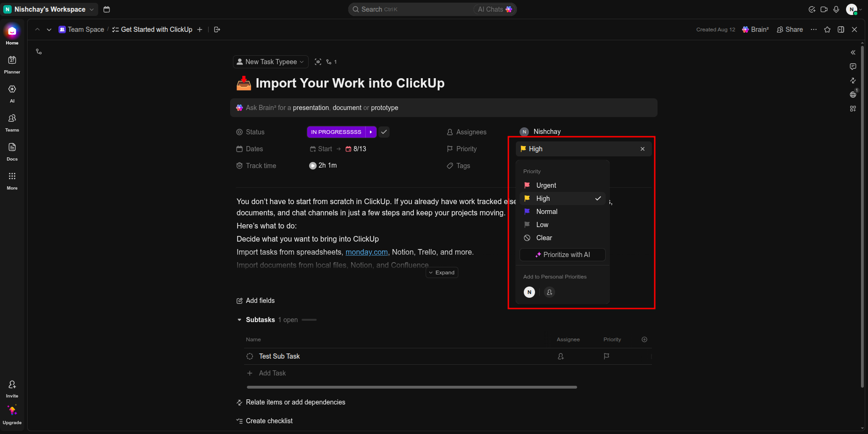This screenshot has height=434, width=868.
Task: Mark task complete with status checkmark
Action: [x=384, y=132]
